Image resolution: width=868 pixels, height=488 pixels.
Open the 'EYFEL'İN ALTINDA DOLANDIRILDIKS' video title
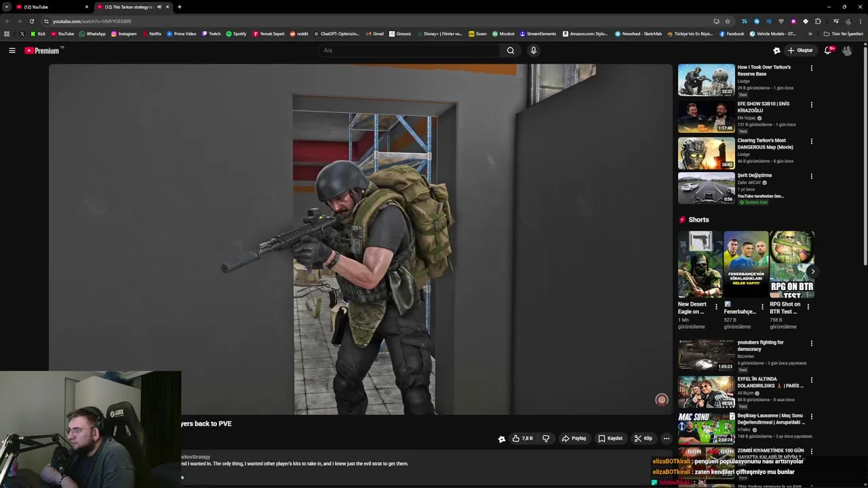click(770, 382)
